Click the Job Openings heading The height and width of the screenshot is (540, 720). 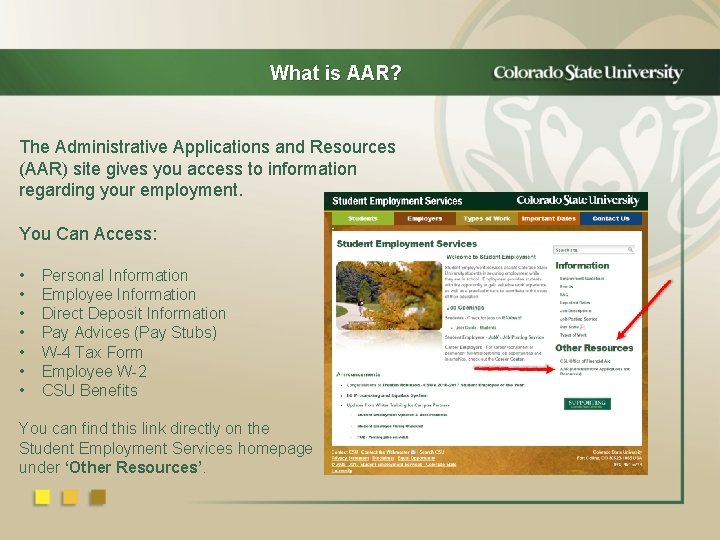pyautogui.click(x=465, y=308)
